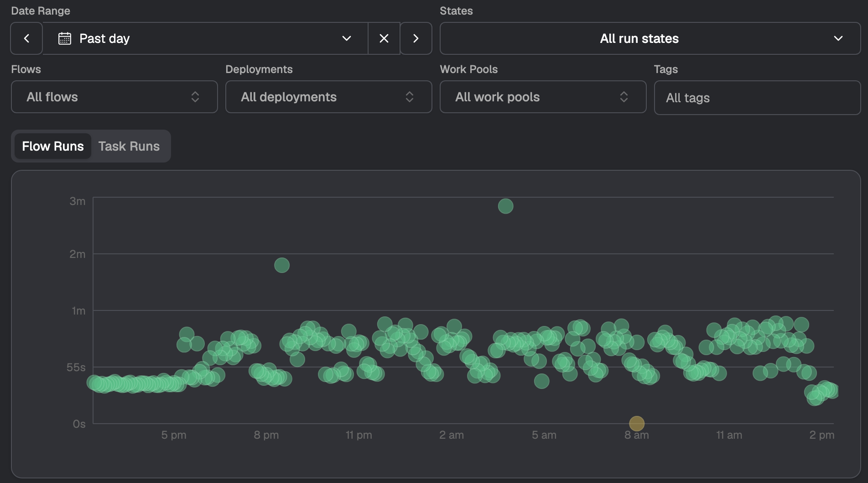Open the Past day date range dropdown

point(205,38)
